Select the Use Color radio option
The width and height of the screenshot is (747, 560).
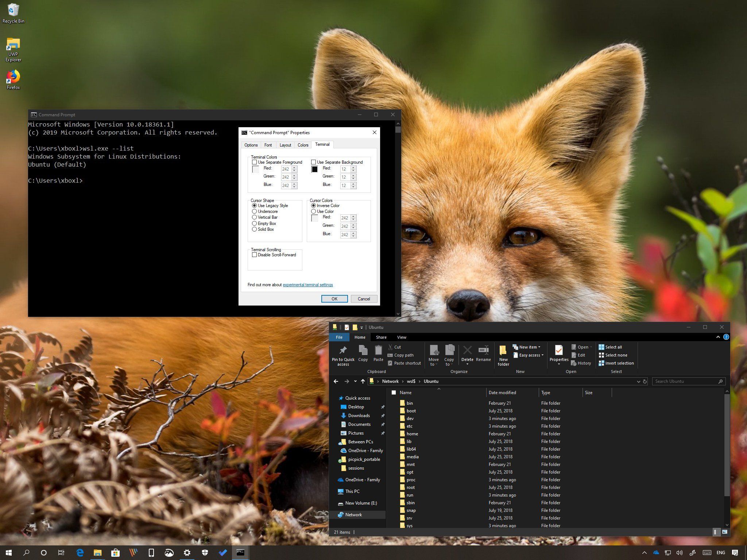click(314, 211)
